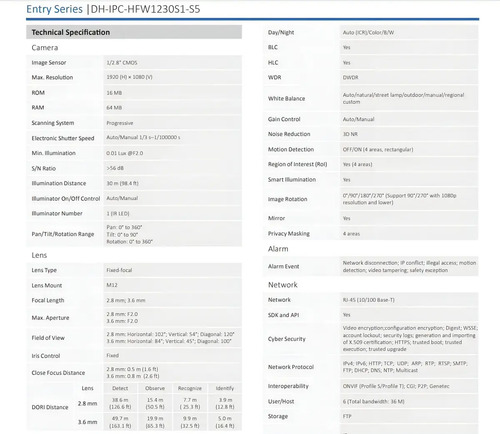Image resolution: width=500 pixels, height=434 pixels.
Task: Select the 'Camera' section heading
Action: [x=45, y=48]
